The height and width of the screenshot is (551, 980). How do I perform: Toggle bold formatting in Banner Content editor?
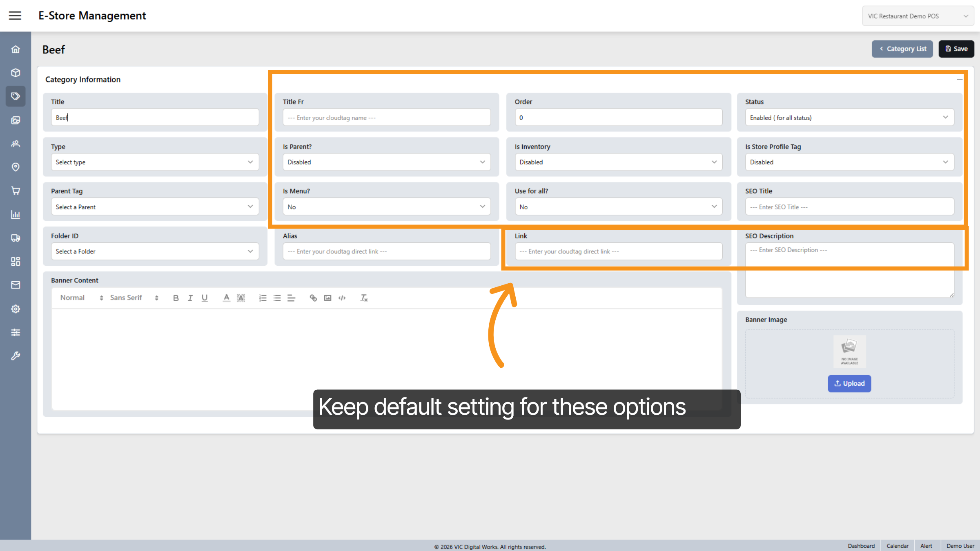[x=176, y=298]
